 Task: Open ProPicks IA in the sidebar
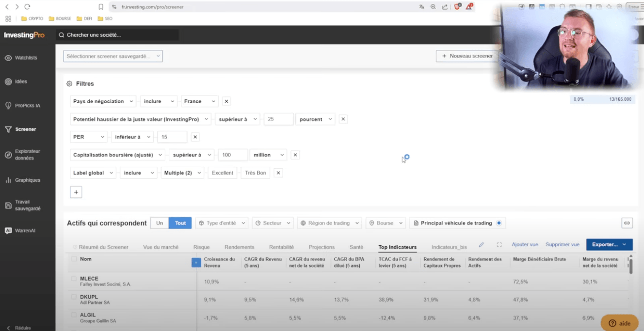22,105
